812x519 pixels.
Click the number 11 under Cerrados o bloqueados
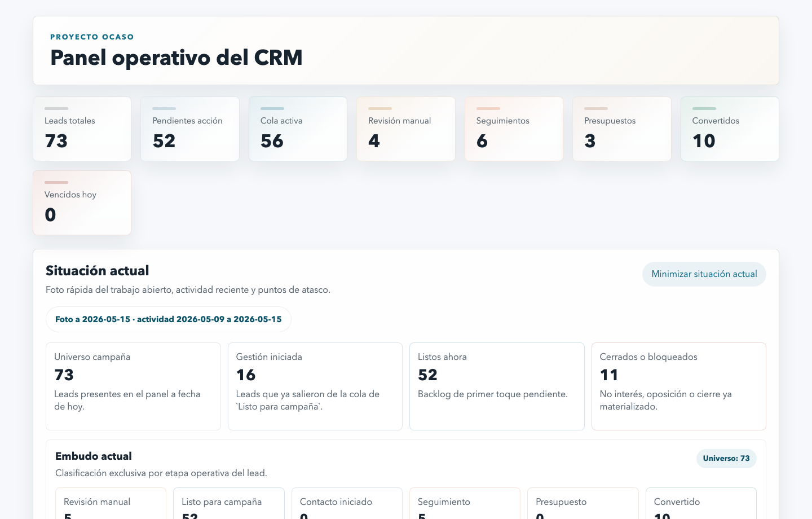coord(609,375)
